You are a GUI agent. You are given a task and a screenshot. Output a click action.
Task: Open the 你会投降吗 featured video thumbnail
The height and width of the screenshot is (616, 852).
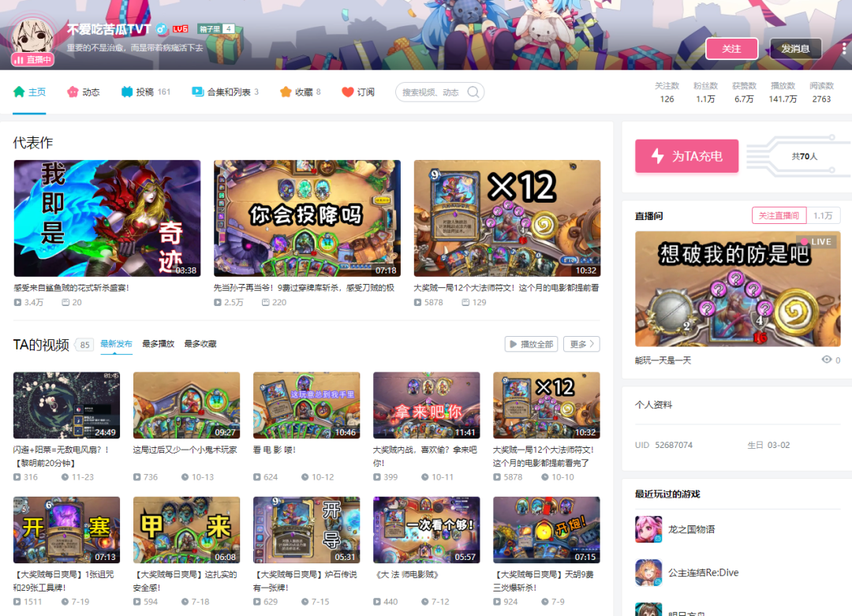pos(307,218)
